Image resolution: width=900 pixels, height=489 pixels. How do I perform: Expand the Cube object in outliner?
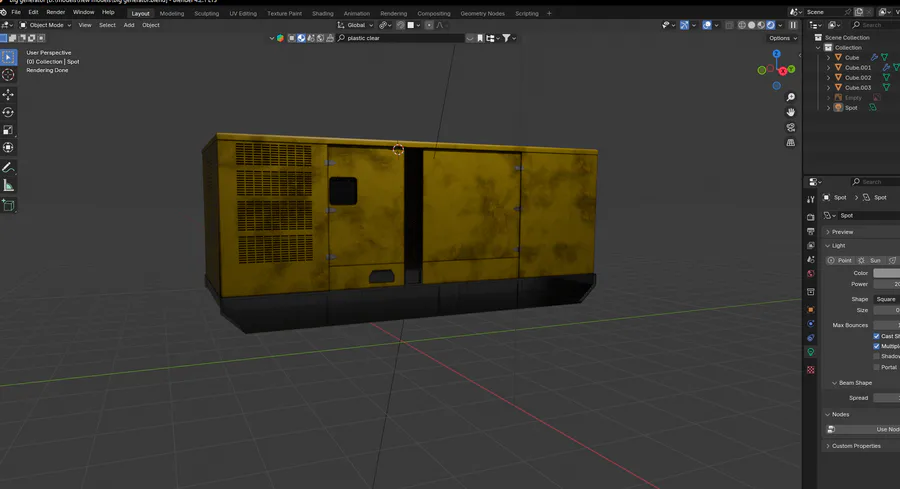pyautogui.click(x=828, y=57)
